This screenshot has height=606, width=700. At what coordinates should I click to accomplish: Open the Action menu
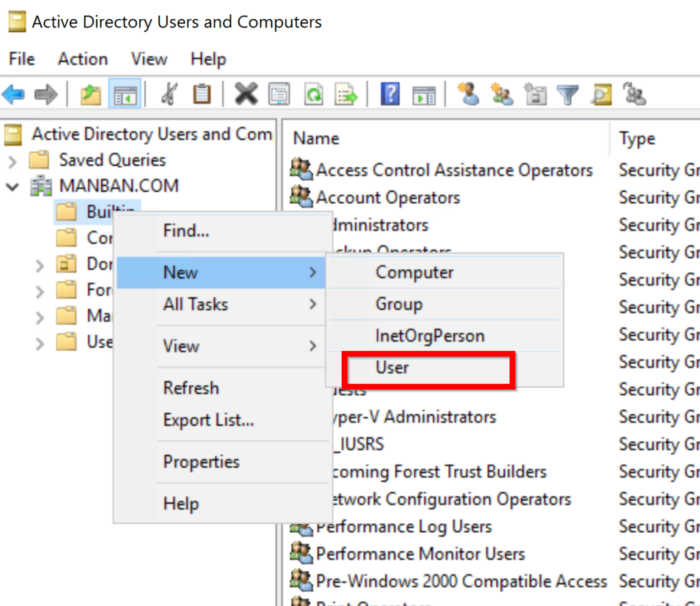pyautogui.click(x=82, y=59)
